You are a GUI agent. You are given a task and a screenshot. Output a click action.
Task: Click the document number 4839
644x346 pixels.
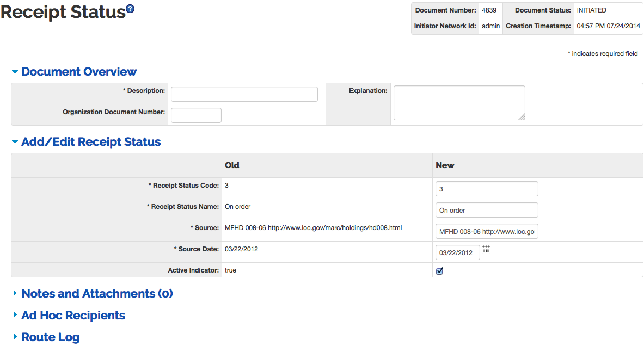(489, 10)
